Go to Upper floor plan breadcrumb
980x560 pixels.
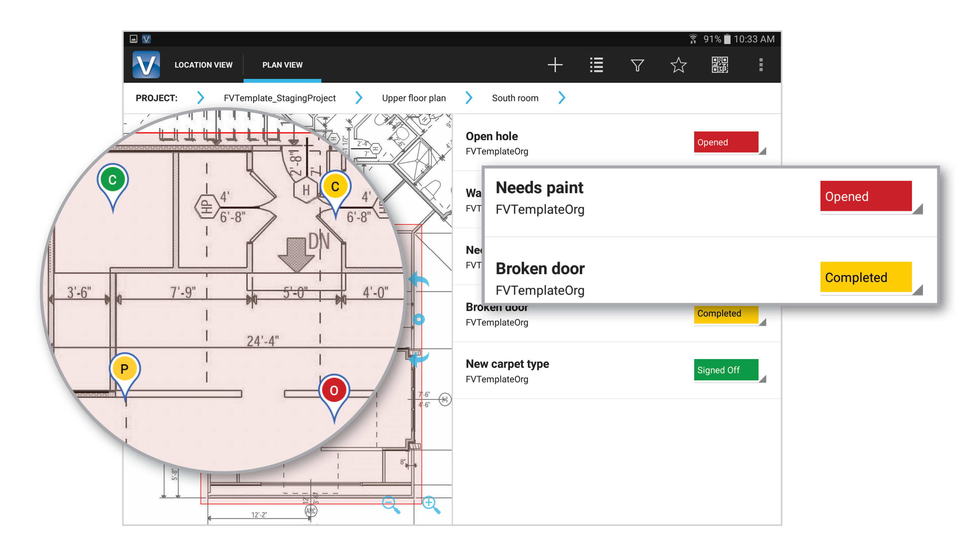click(x=413, y=98)
